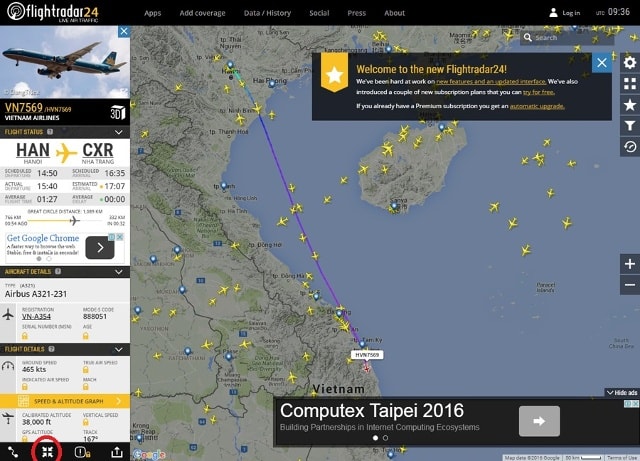
Task: Open the Speed & Altitude Graph
Action: [x=65, y=401]
